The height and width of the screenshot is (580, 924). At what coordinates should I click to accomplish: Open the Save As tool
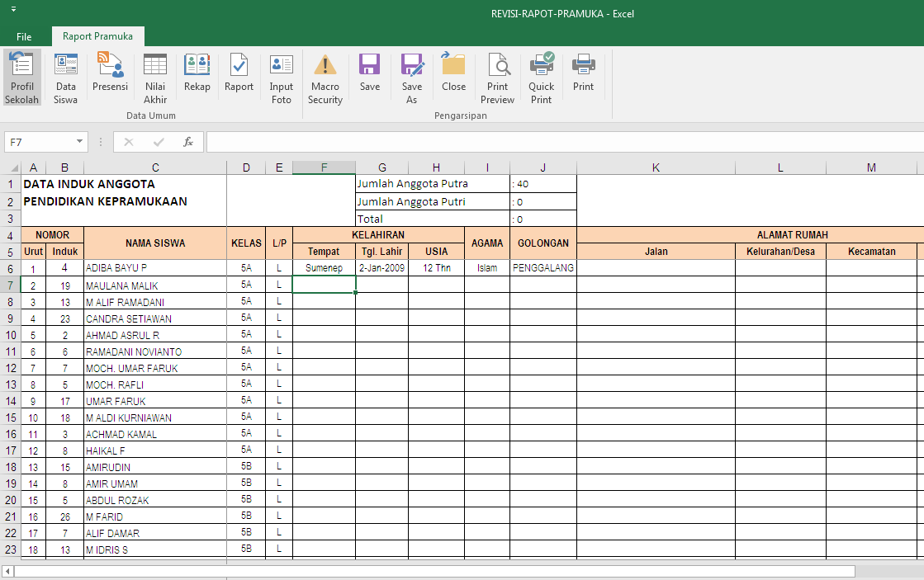tap(412, 76)
